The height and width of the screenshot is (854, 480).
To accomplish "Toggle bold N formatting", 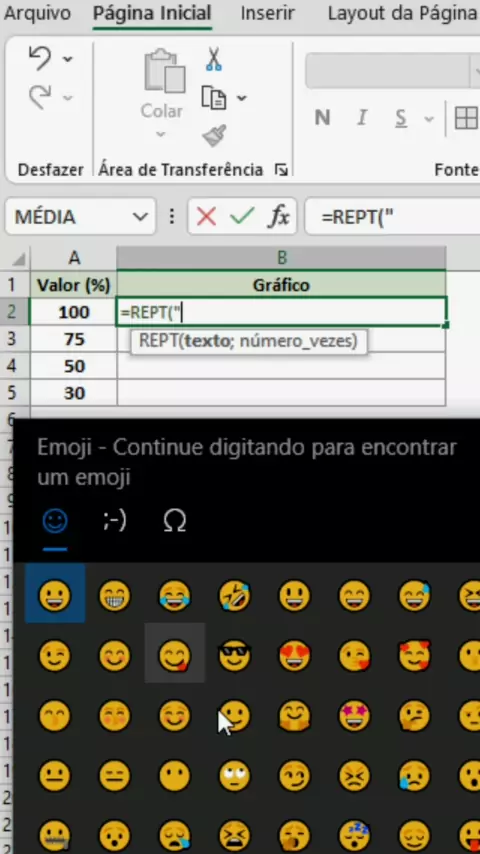I will pos(323,118).
